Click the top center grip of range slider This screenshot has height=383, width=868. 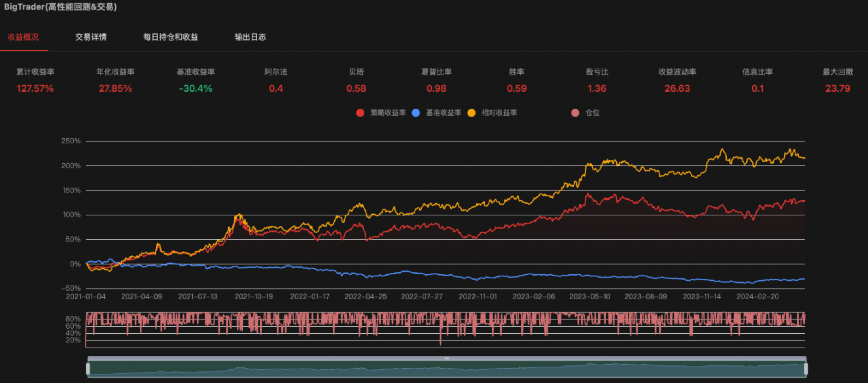(x=447, y=358)
